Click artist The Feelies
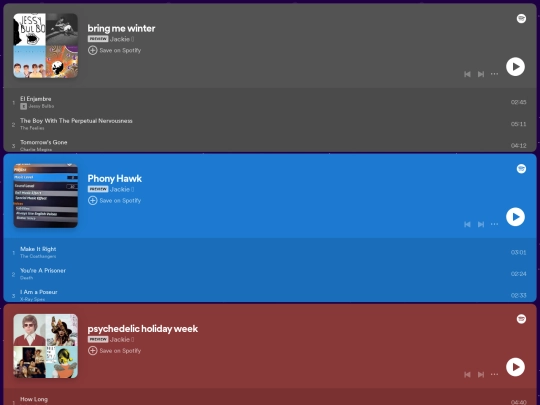The height and width of the screenshot is (405, 540). coord(32,128)
